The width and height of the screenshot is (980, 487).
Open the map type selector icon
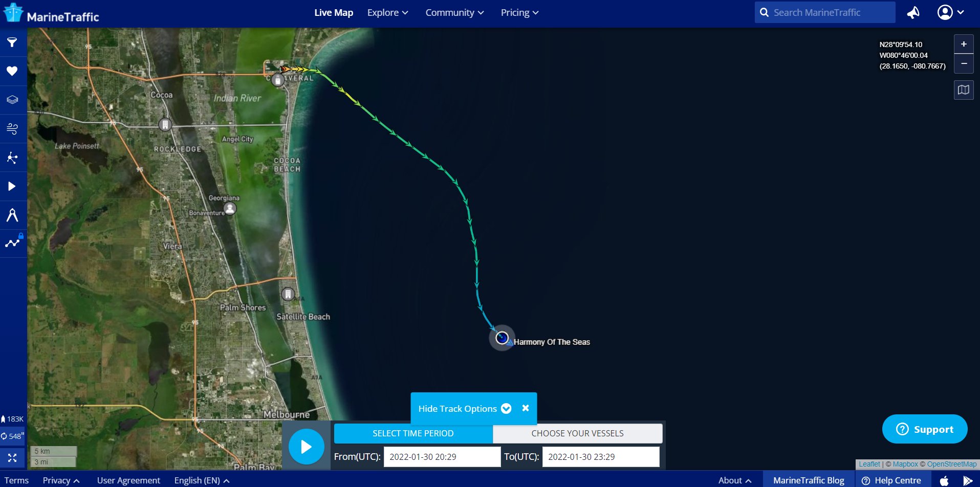964,90
